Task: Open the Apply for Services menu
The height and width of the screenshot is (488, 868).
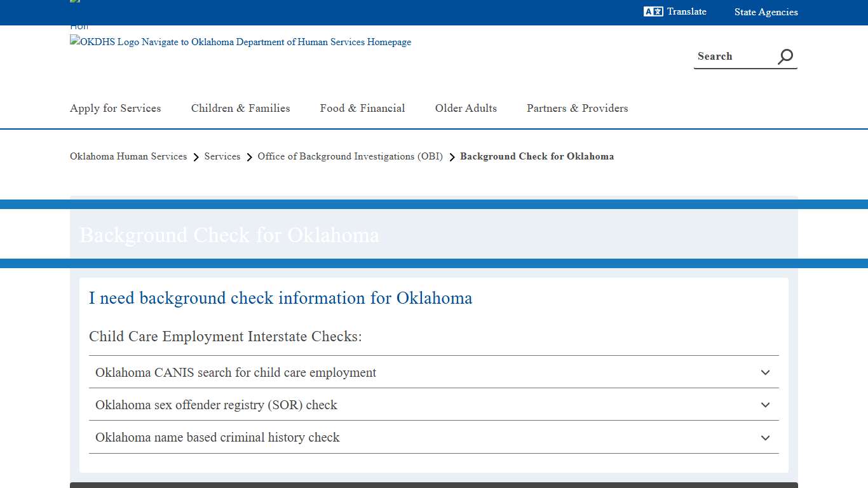Action: (115, 108)
